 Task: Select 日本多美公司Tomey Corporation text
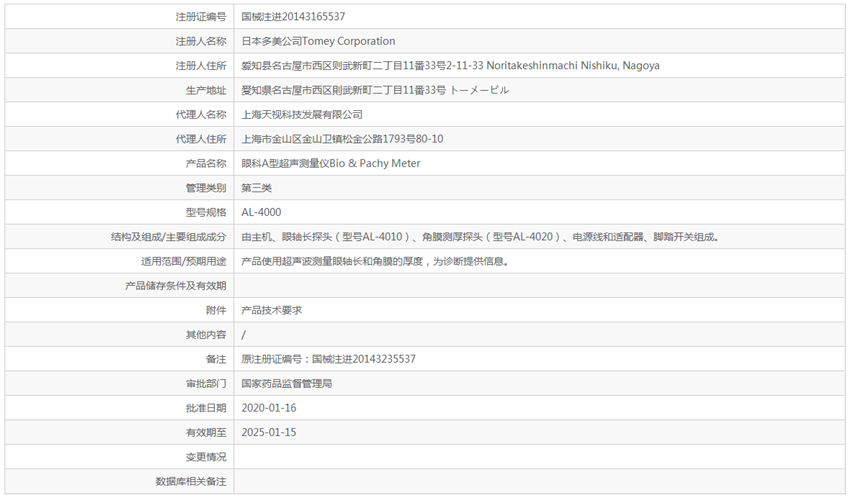(x=318, y=41)
